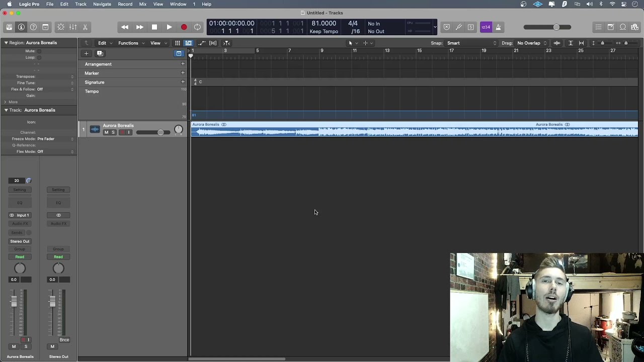
Task: Open the Help menu
Action: [206, 4]
